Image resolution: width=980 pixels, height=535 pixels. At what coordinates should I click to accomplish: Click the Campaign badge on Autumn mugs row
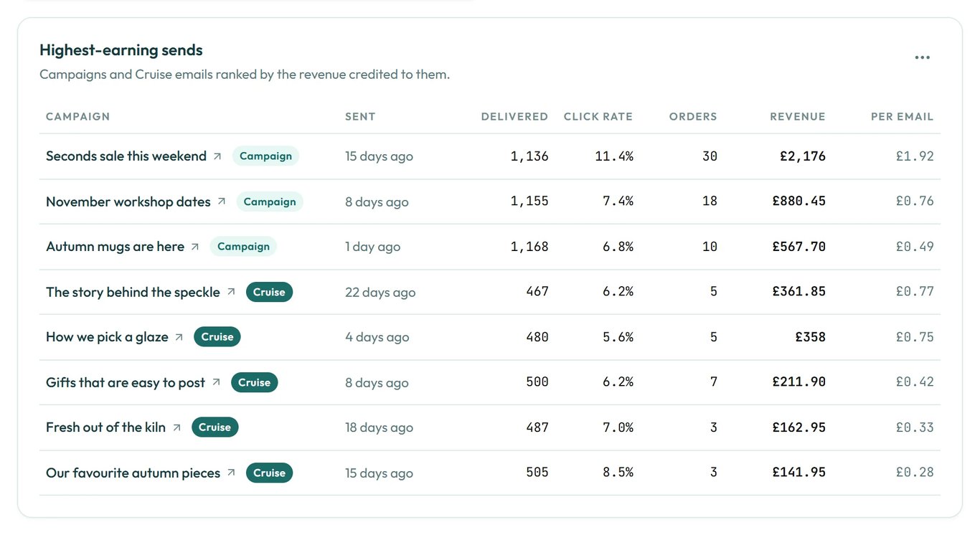tap(243, 247)
